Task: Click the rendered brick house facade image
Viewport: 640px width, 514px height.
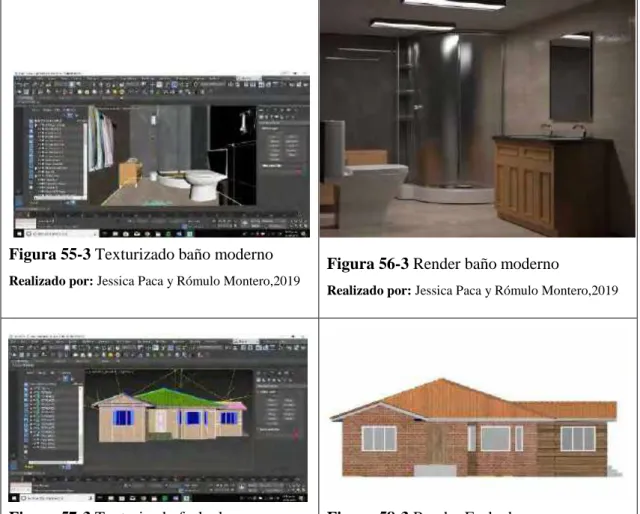Action: point(477,428)
